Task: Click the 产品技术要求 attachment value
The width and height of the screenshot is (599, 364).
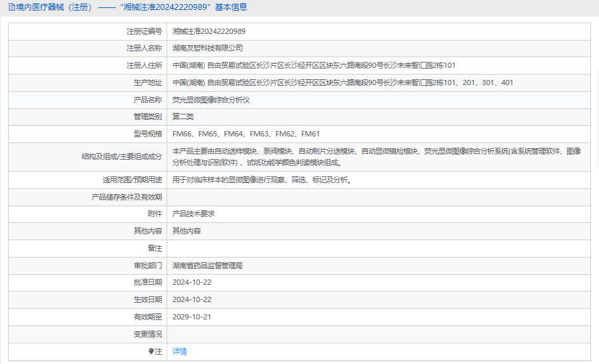Action: 193,214
